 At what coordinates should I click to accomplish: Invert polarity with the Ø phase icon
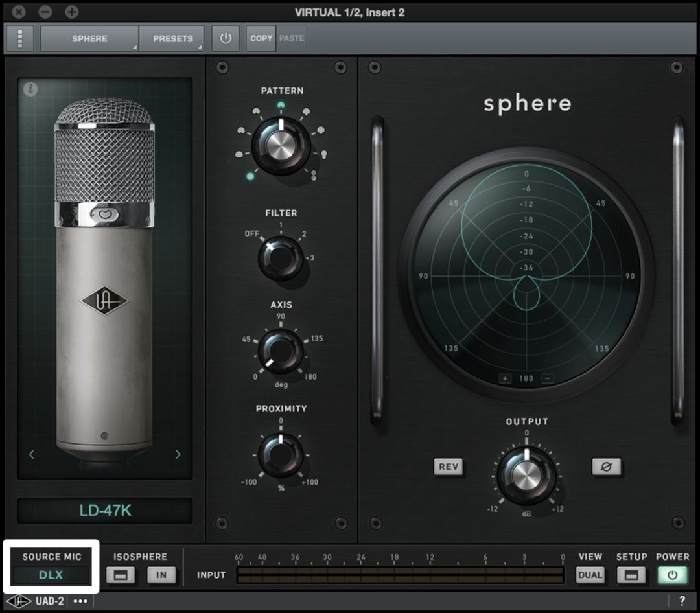click(607, 468)
